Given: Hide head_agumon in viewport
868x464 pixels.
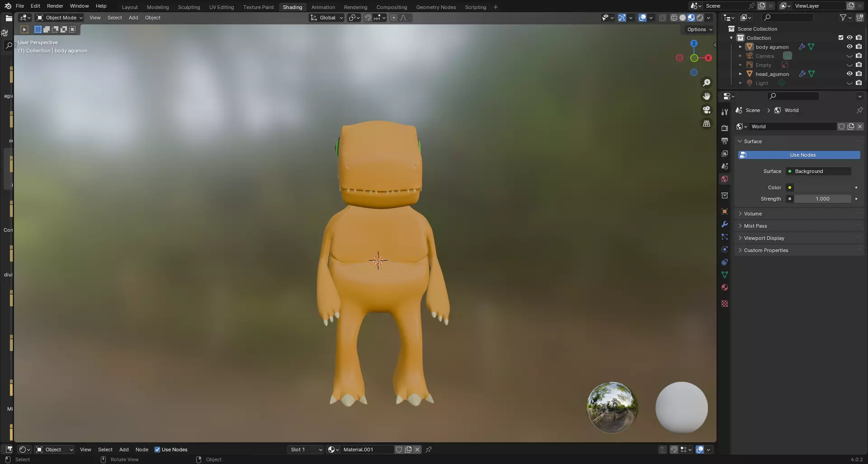Looking at the screenshot, I should 849,74.
